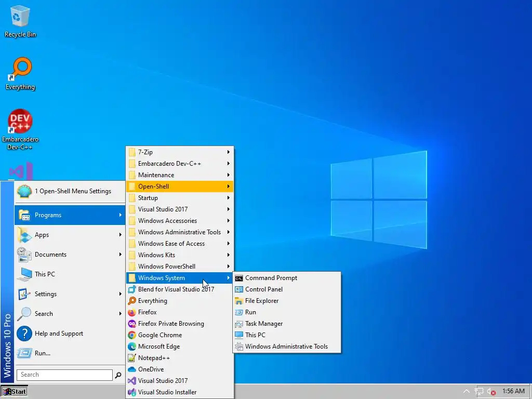The width and height of the screenshot is (532, 399).
Task: Click Run... in the start menu
Action: click(x=70, y=353)
